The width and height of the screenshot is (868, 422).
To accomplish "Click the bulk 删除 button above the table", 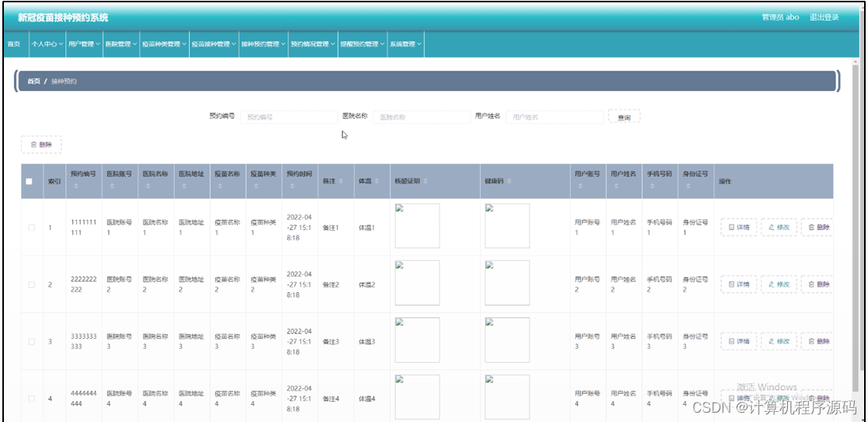I will click(41, 145).
